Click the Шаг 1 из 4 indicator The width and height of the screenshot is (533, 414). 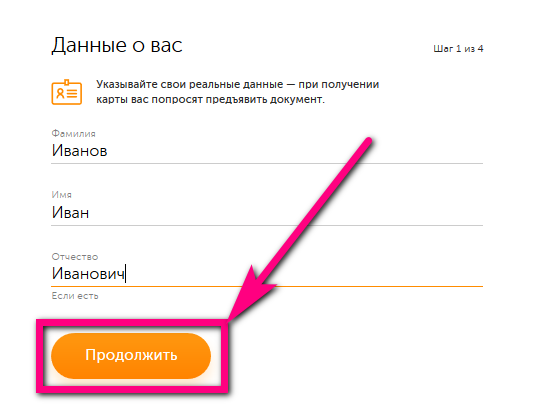pos(458,49)
